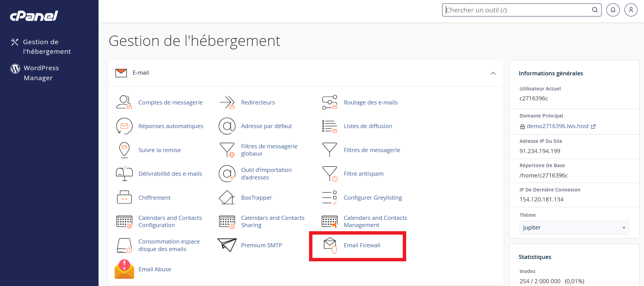Open the notifications bell icon
644x286 pixels.
point(613,10)
